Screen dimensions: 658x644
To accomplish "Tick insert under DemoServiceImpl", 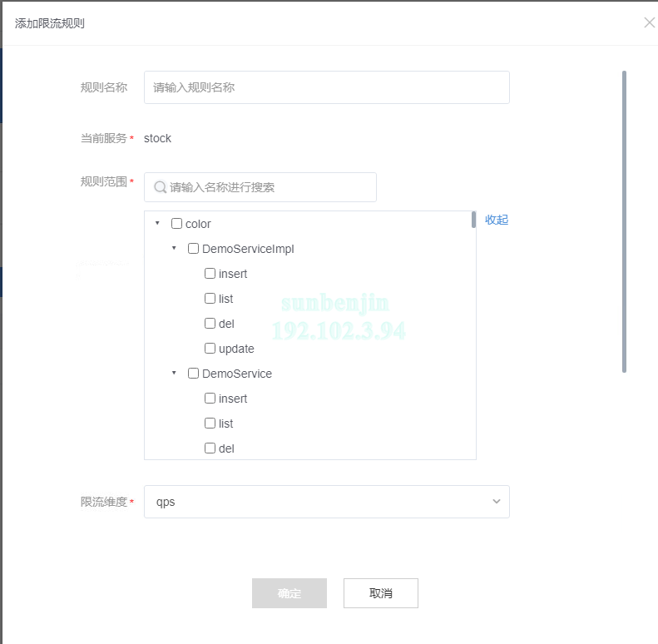I will pyautogui.click(x=210, y=274).
